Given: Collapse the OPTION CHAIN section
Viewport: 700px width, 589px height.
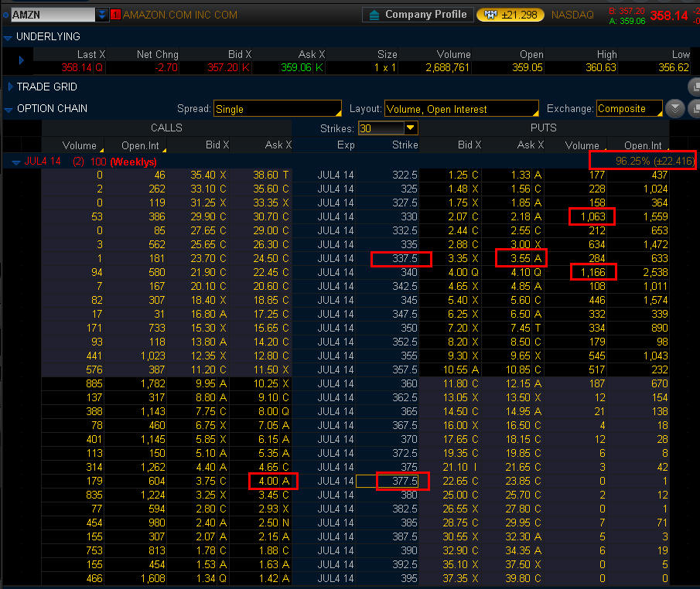Looking at the screenshot, I should pos(8,109).
